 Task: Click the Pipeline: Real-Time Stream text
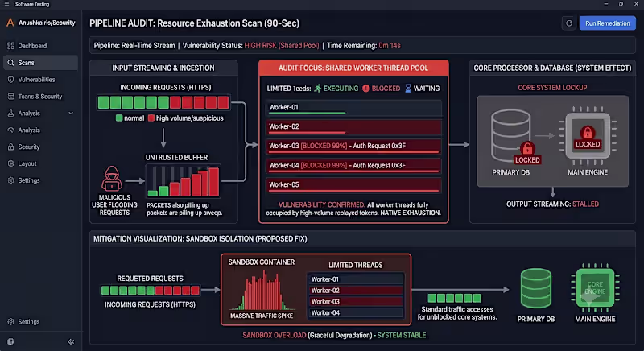(134, 46)
